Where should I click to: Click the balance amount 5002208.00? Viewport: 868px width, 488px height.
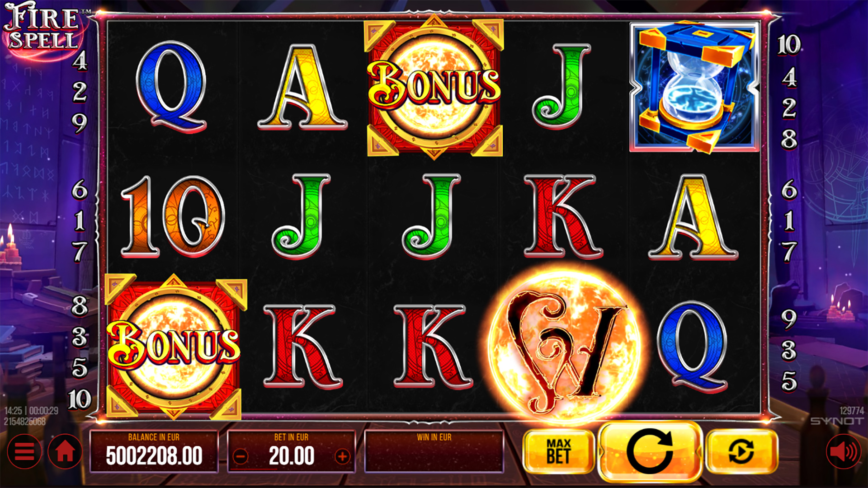[154, 456]
